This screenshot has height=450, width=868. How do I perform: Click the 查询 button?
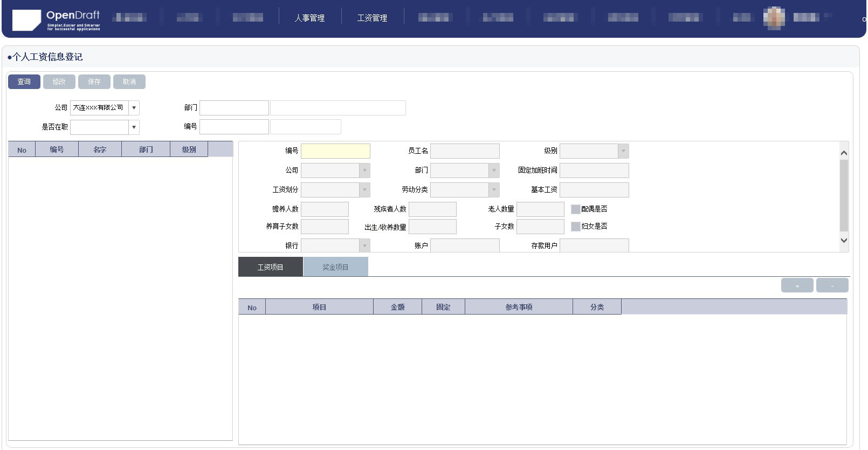point(24,82)
